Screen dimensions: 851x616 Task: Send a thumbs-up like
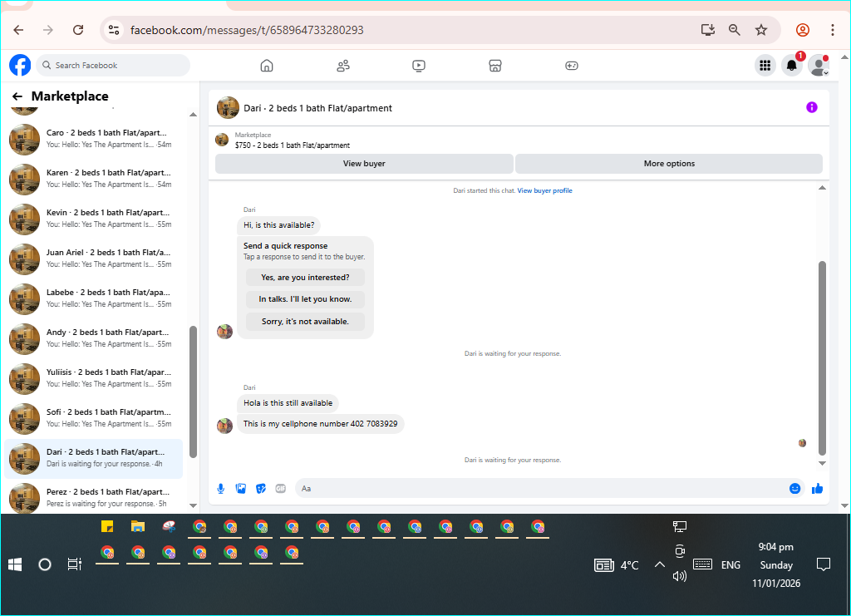point(818,489)
